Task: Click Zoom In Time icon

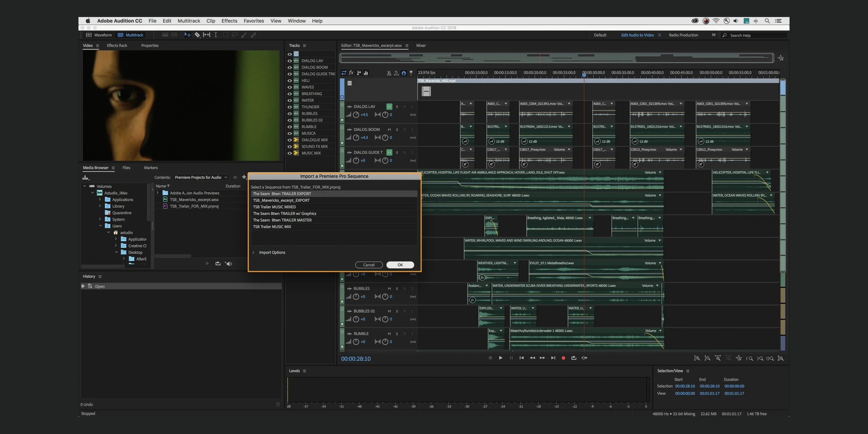Action: coord(718,358)
